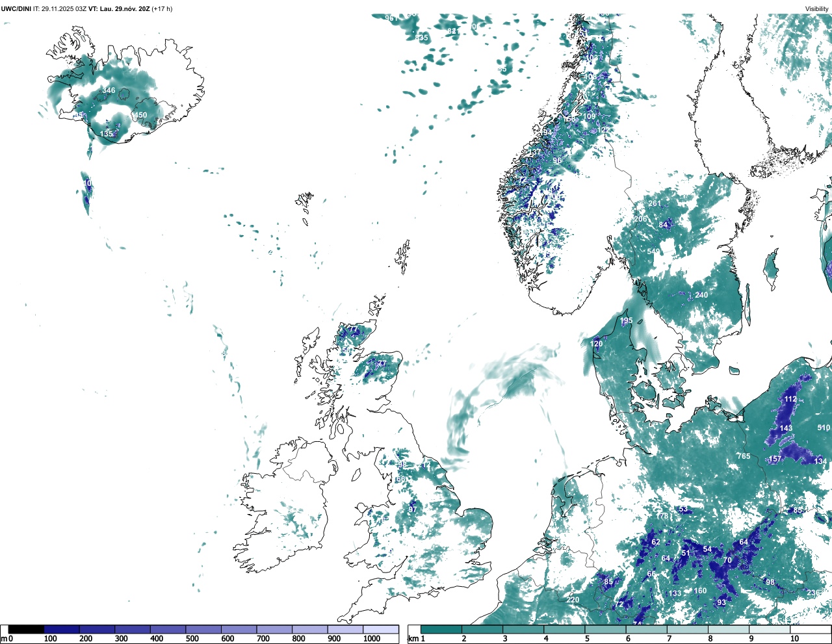Click the 510 value label
The height and width of the screenshot is (644, 832).
[824, 428]
